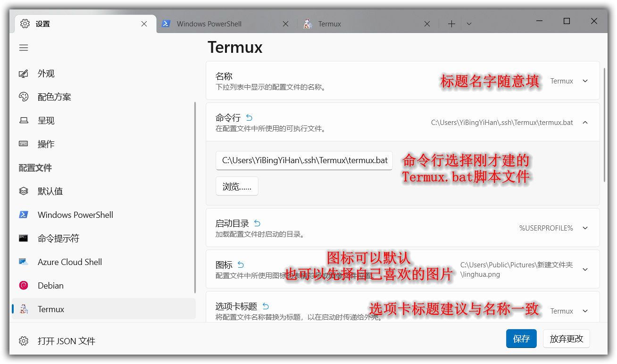Open the new tab profile dropdown arrow
The width and height of the screenshot is (617, 364).
tap(469, 24)
